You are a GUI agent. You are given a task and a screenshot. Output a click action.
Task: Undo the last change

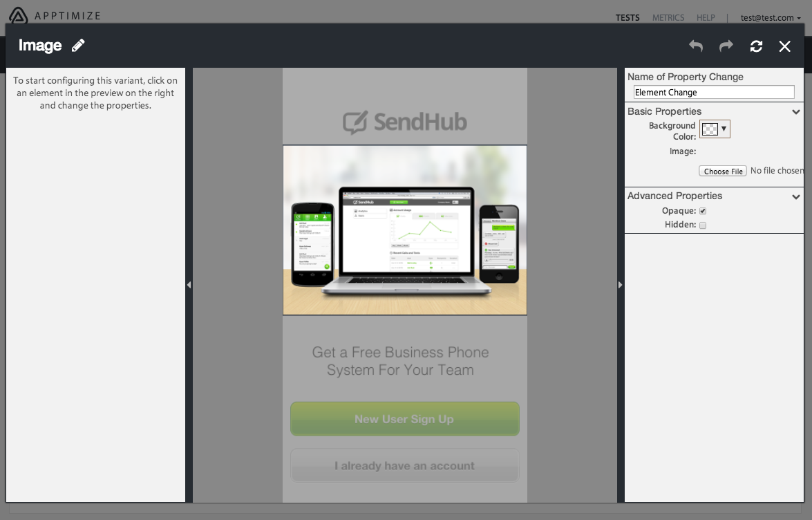pyautogui.click(x=696, y=46)
